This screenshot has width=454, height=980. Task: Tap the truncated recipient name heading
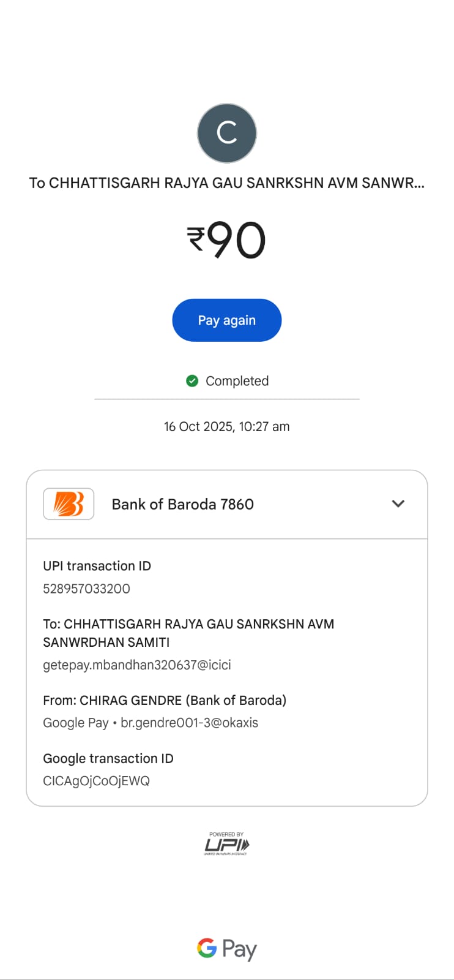coord(226,183)
